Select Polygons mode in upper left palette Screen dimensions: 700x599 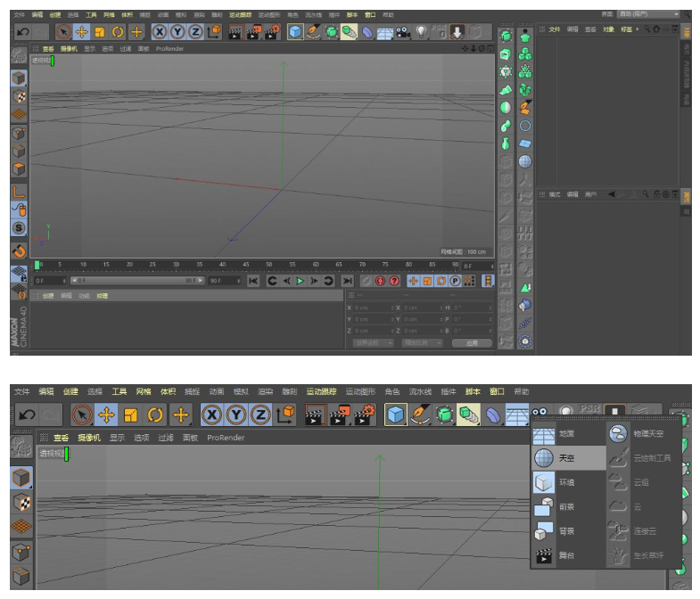19,169
